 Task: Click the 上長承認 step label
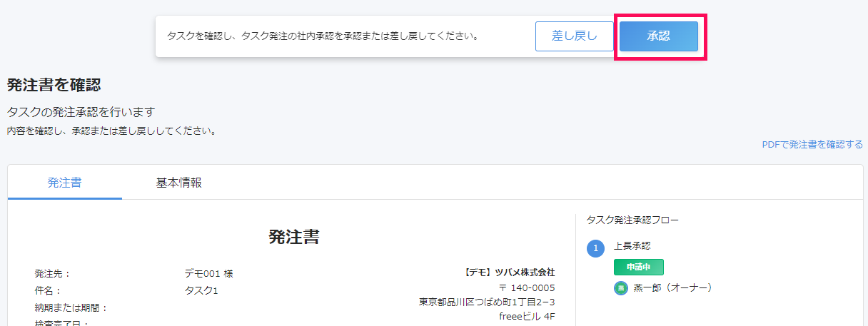632,246
